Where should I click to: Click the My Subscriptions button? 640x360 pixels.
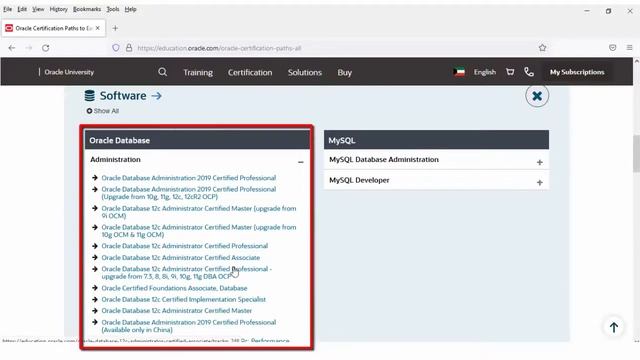click(x=577, y=72)
